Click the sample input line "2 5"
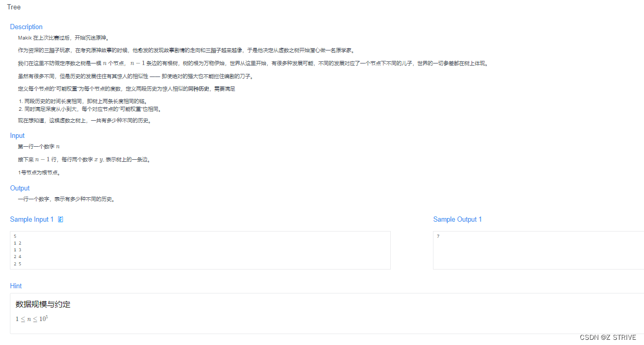 [17, 264]
